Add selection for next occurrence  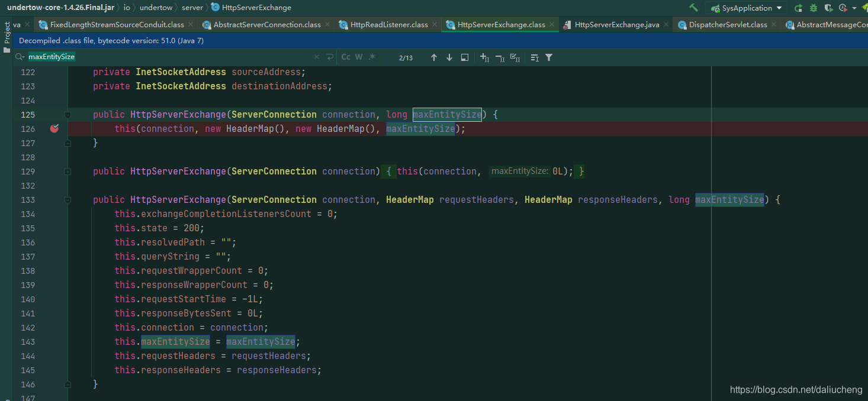(x=484, y=57)
